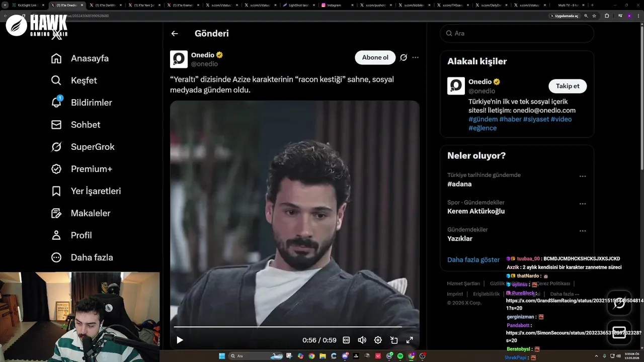Expand the Daha fazla sidebar menu

(x=82, y=257)
